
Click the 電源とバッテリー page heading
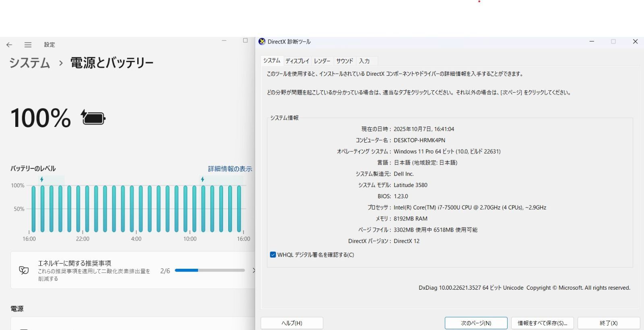point(112,63)
